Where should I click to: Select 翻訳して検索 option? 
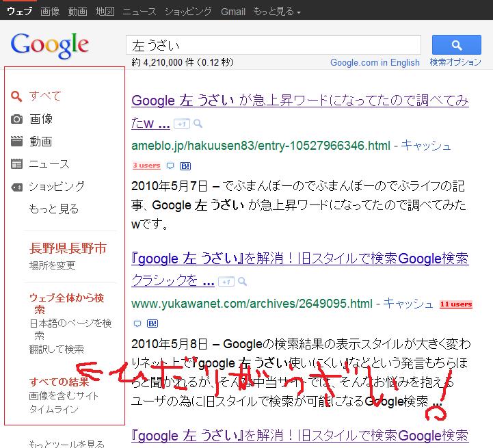coord(57,350)
